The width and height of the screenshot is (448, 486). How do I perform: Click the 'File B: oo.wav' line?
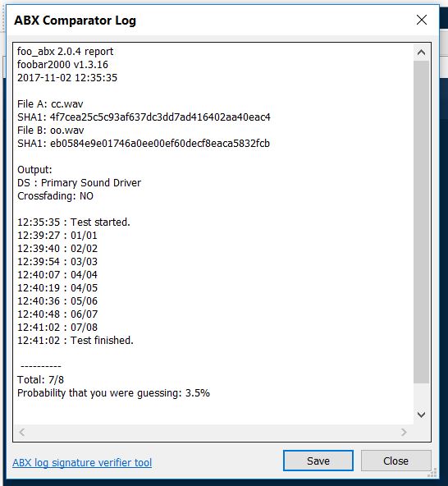[x=51, y=131]
